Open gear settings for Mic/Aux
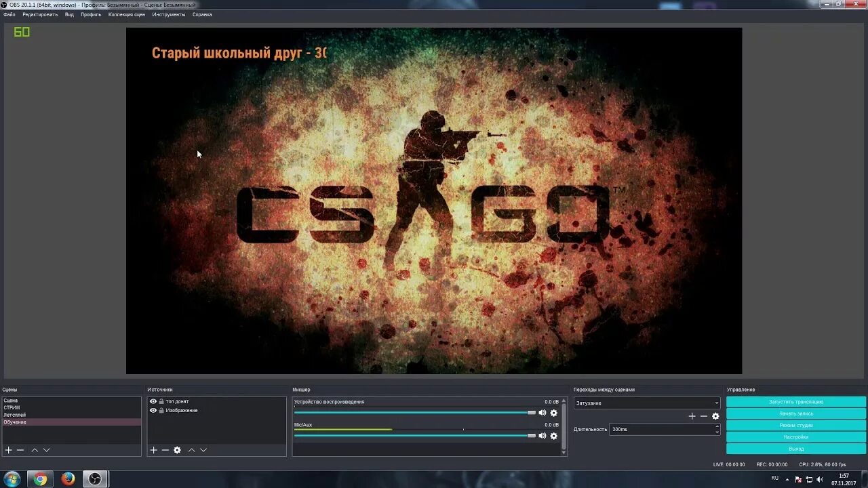 point(553,436)
